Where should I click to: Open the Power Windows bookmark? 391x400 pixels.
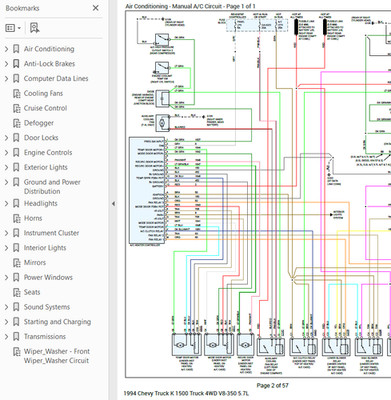click(x=48, y=277)
